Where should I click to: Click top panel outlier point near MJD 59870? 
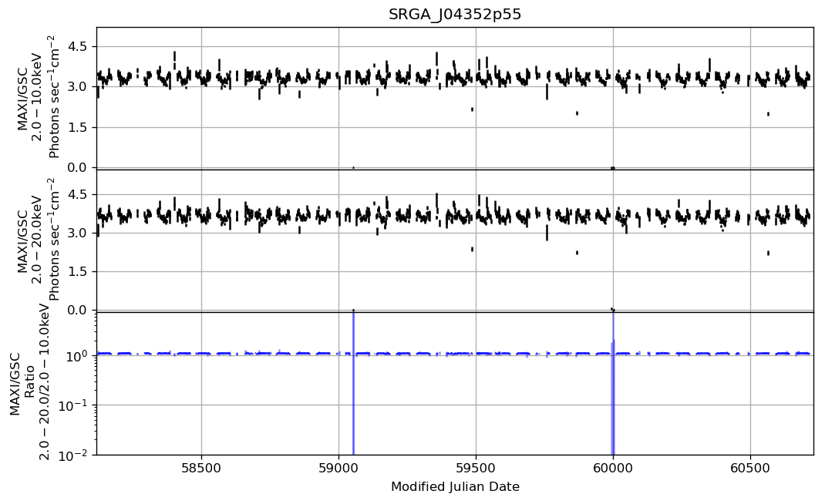pos(577,113)
